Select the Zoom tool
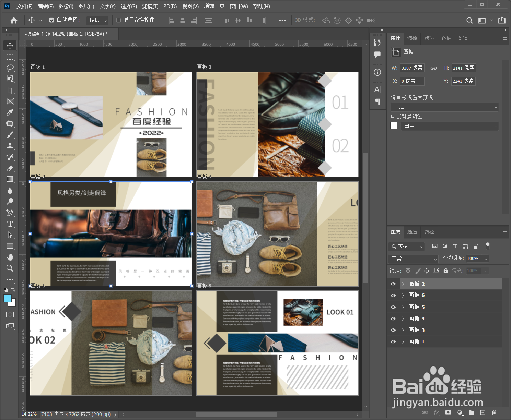The height and width of the screenshot is (420, 511). click(x=10, y=268)
